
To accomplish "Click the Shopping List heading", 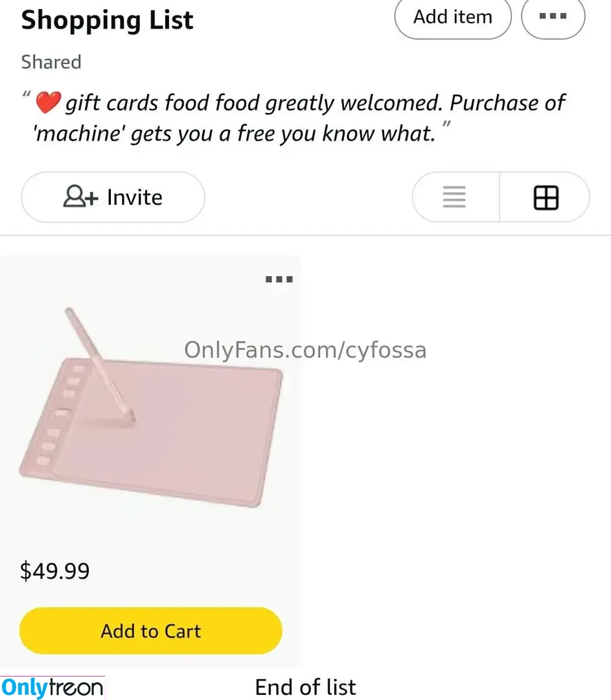I will (107, 20).
